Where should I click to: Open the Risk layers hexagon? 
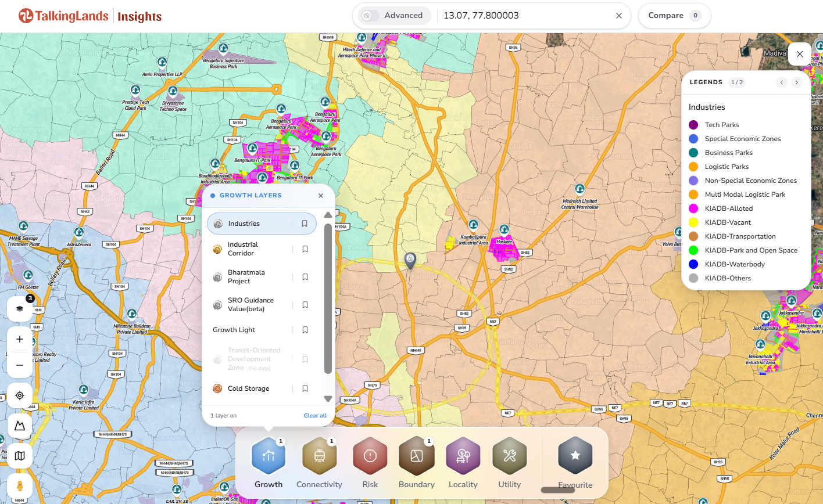370,456
